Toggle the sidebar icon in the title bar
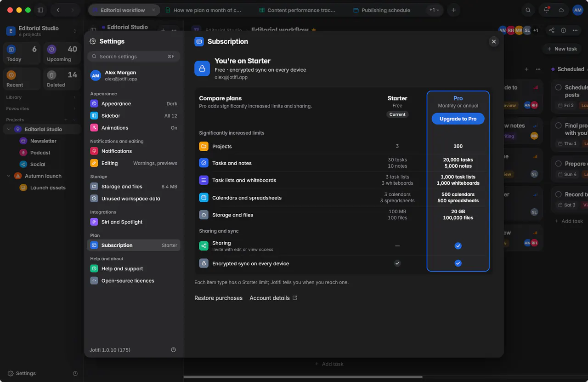The width and height of the screenshot is (588, 382). point(40,10)
